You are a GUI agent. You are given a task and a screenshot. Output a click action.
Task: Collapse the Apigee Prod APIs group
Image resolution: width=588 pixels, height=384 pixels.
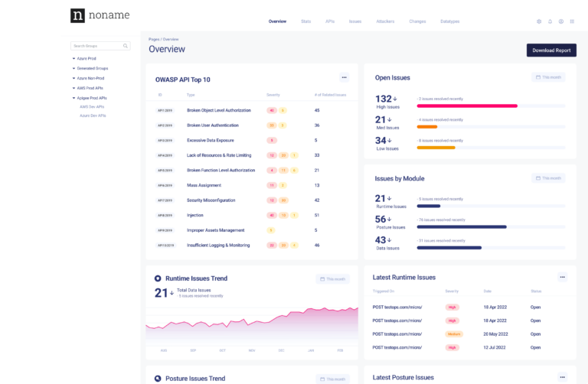73,98
